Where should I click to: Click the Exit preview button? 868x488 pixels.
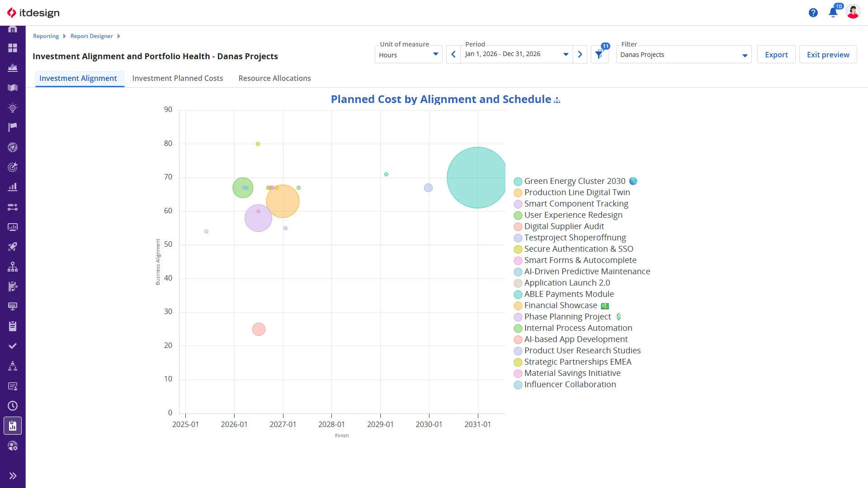[828, 55]
